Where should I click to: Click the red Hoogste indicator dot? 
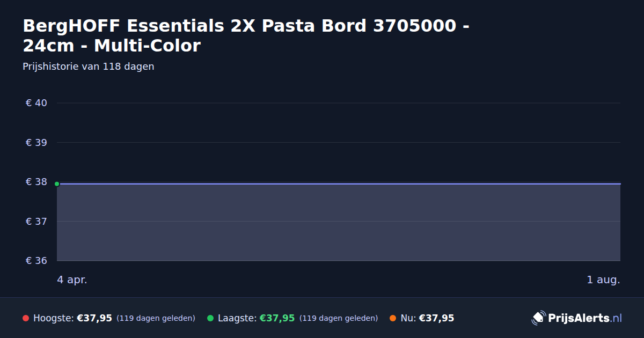click(26, 318)
